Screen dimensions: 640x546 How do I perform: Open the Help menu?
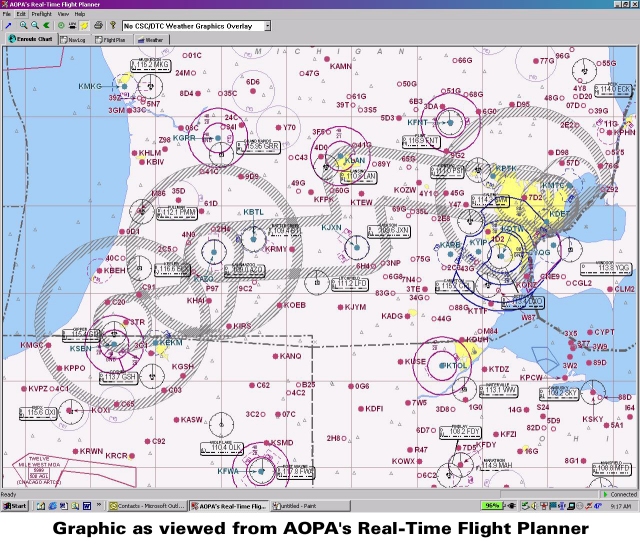coord(80,14)
